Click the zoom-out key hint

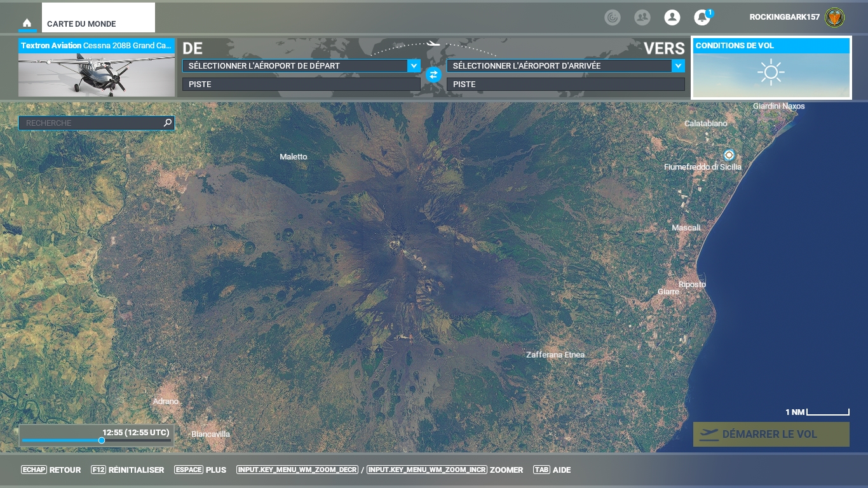tap(297, 470)
